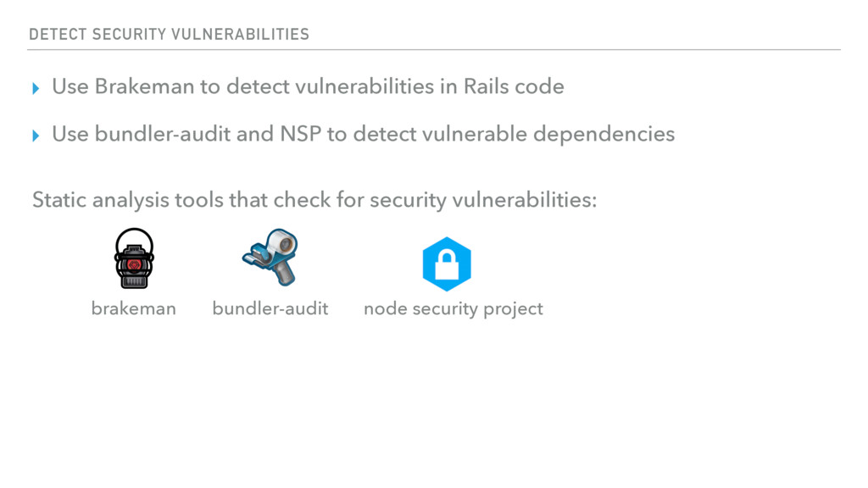The height and width of the screenshot is (488, 868).
Task: Click the word bundler-audit in second bullet
Action: coord(163,134)
